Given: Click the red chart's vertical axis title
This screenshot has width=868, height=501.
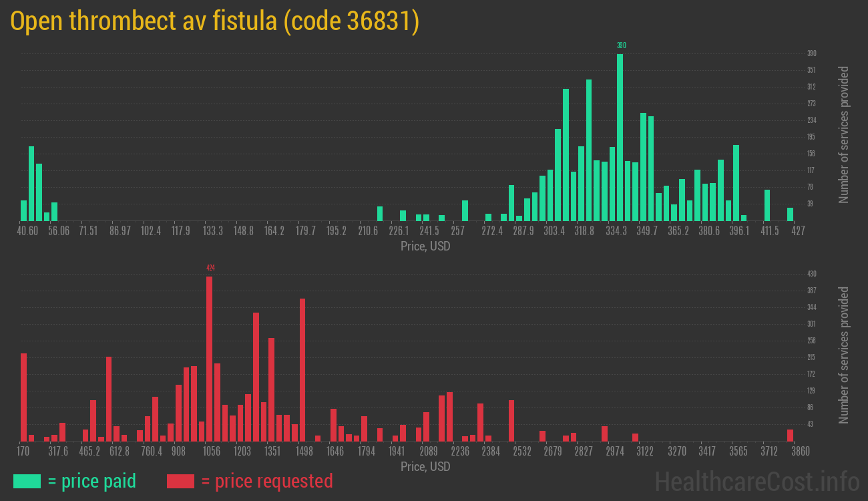Looking at the screenshot, I should tap(844, 355).
